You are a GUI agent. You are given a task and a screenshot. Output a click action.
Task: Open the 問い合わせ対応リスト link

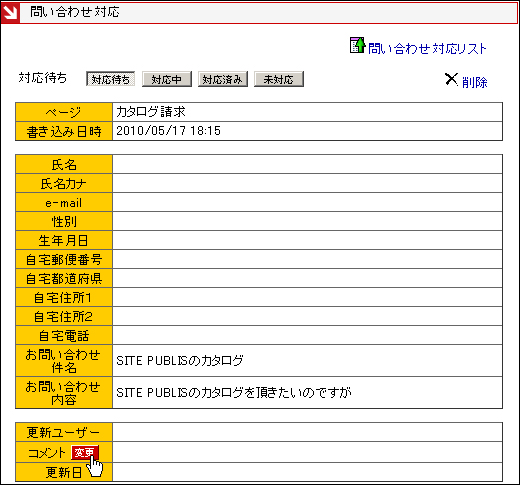[427, 49]
